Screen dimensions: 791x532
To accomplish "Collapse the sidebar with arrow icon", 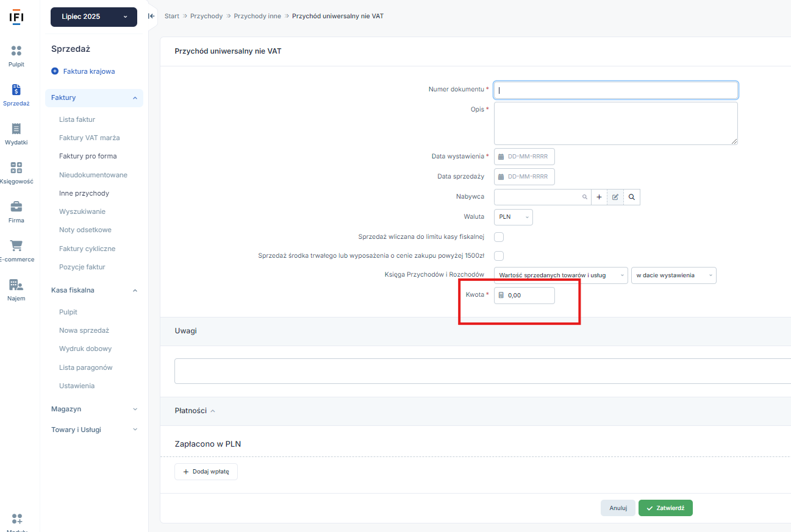I will [x=151, y=16].
